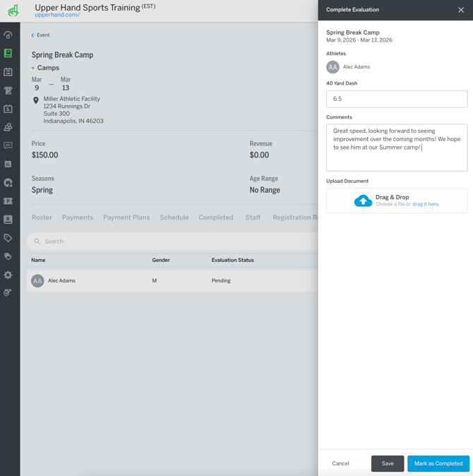Click the Save button

388,463
